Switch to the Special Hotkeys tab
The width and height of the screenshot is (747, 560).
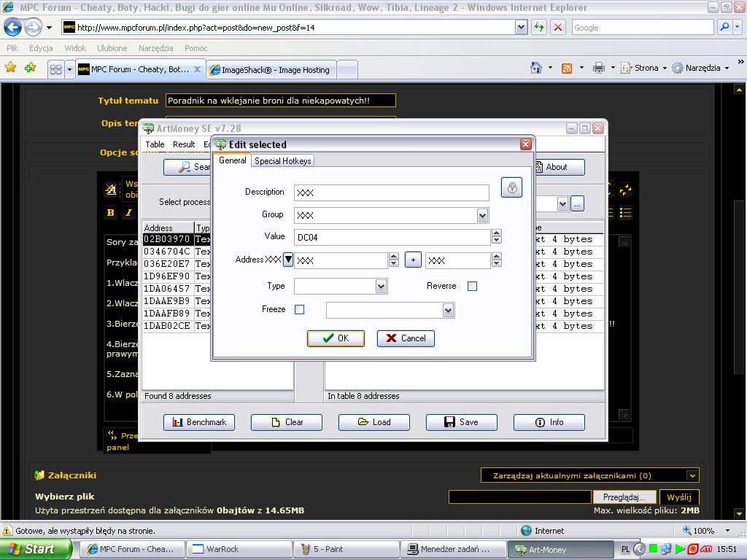click(x=282, y=161)
